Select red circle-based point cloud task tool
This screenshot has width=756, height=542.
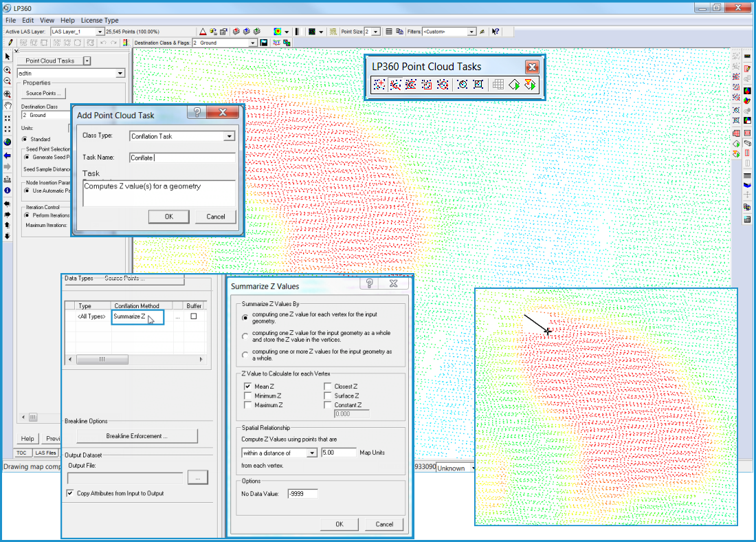[x=443, y=85]
